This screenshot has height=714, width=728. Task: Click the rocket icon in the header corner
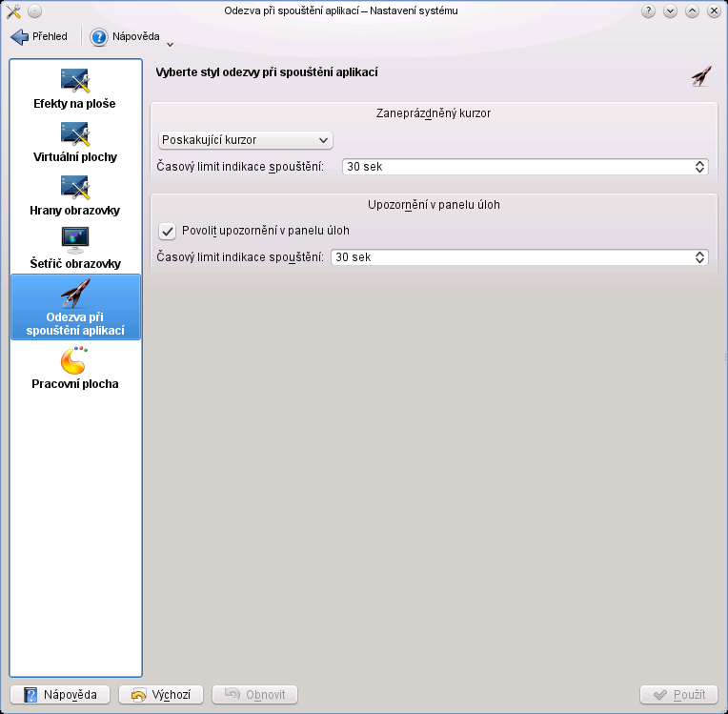point(701,75)
